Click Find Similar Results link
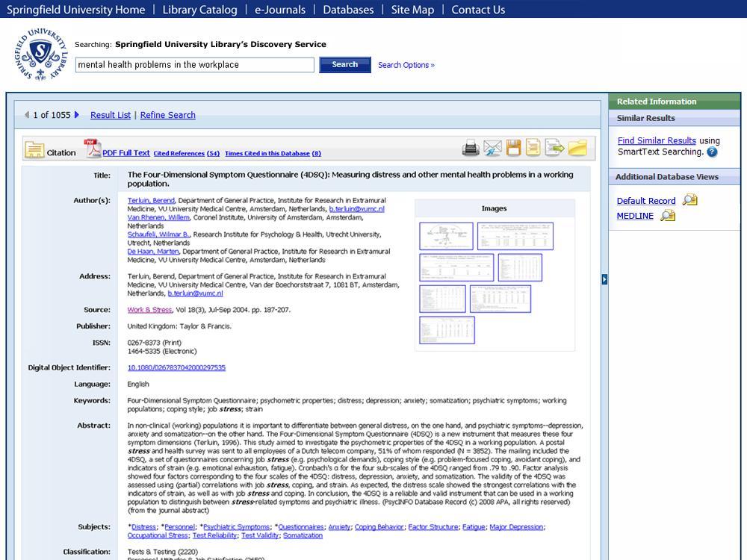 click(657, 140)
